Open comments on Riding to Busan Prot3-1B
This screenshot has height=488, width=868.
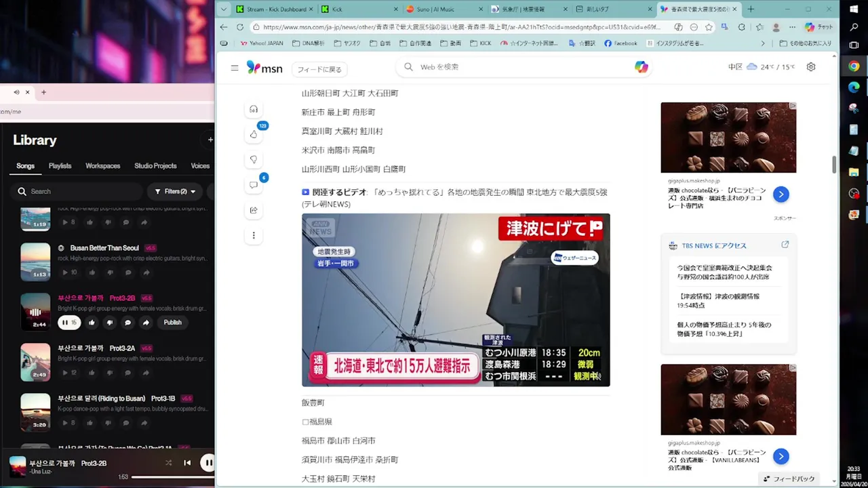(126, 423)
